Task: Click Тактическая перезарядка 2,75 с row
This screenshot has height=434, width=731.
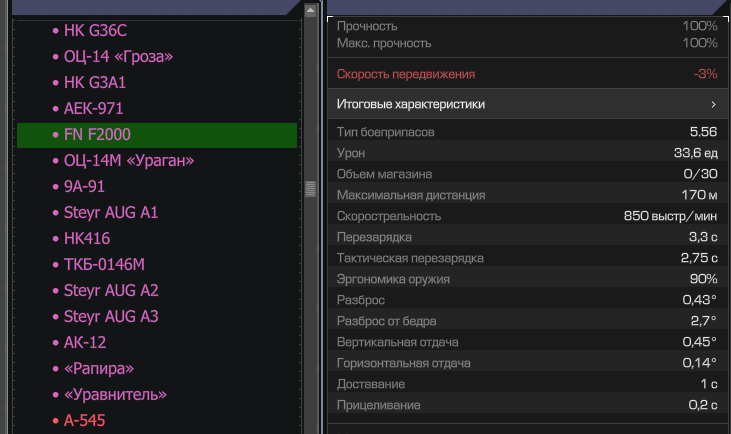Action: pos(528,258)
